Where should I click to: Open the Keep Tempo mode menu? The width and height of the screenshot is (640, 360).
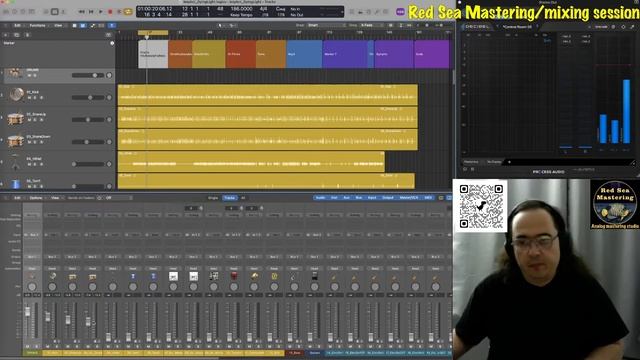(x=241, y=15)
